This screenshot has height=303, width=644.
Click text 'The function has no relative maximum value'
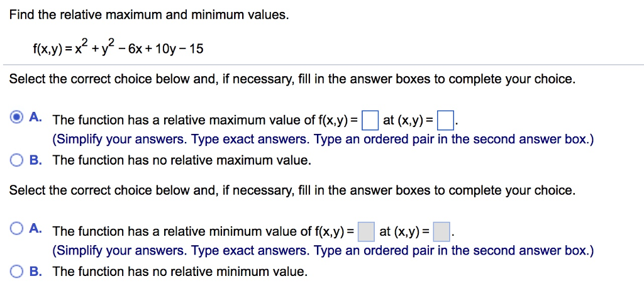[182, 160]
